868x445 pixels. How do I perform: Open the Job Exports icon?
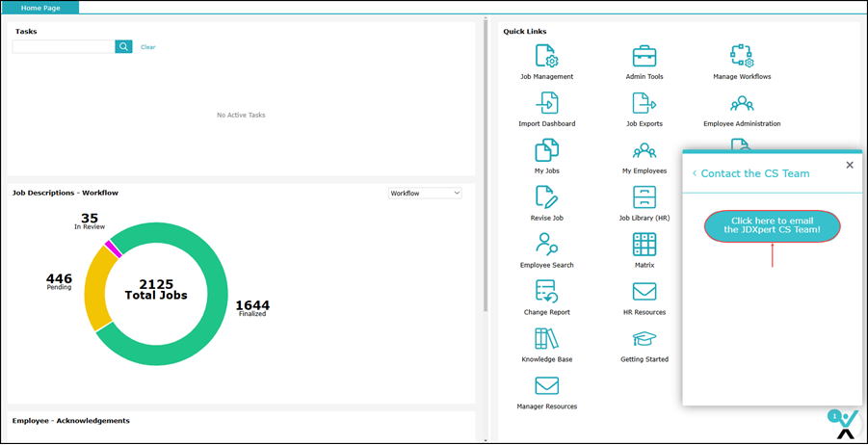click(644, 103)
